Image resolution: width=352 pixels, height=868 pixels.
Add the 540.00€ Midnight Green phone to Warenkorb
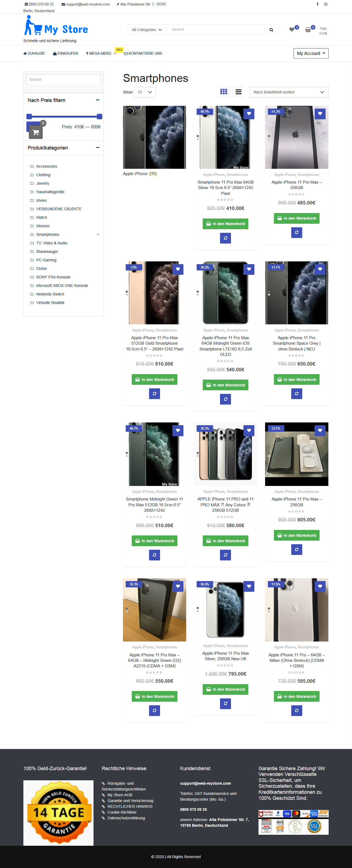coord(225,385)
